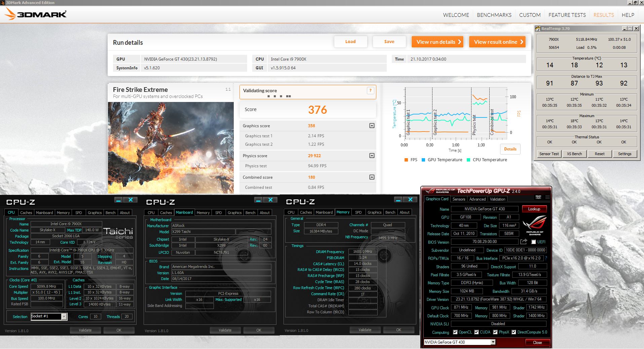Image resolution: width=644 pixels, height=349 pixels.
Task: Click the Lookup button in GPU-Z
Action: (534, 209)
